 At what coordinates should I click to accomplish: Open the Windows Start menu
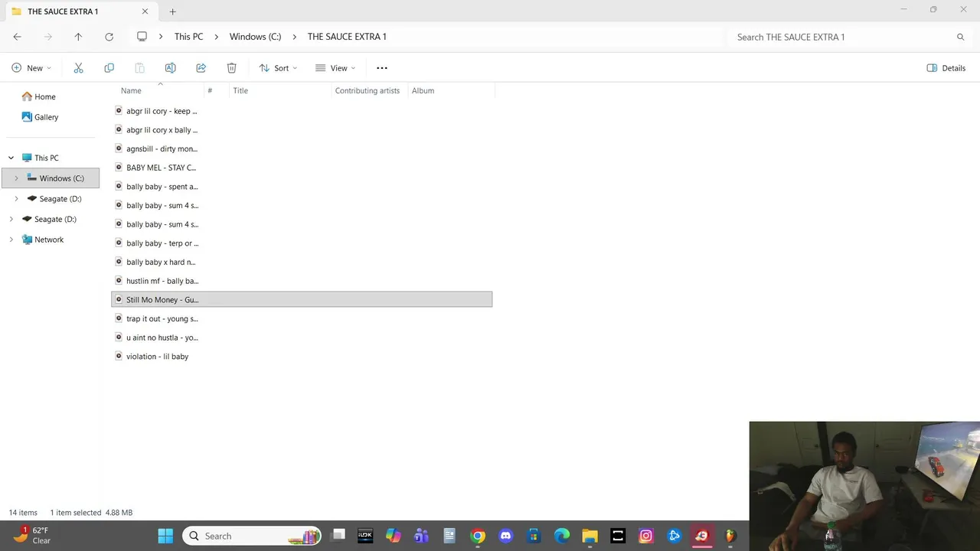165,536
